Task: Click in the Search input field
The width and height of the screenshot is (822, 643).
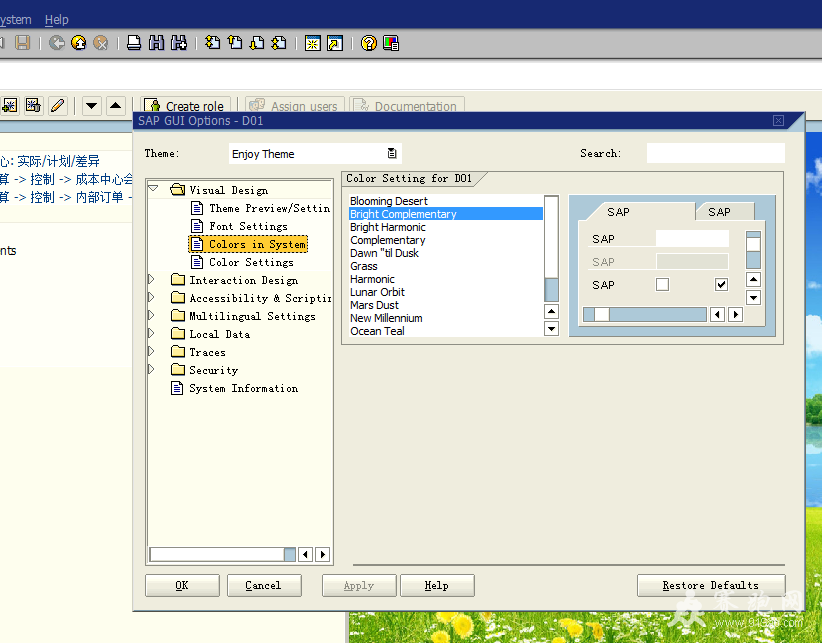Action: pos(716,153)
